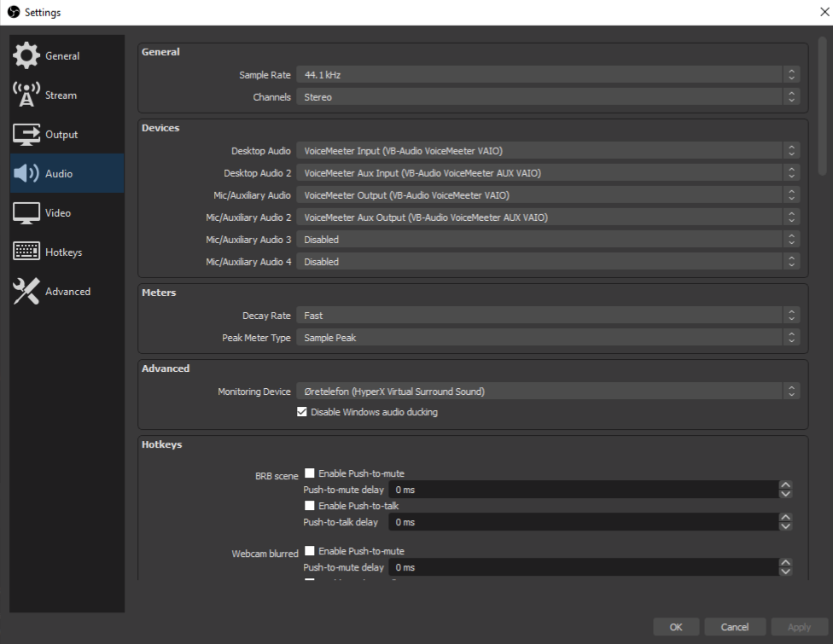The height and width of the screenshot is (644, 833).
Task: Click Webcam blurred Push-to-mute delay field
Action: tap(583, 567)
